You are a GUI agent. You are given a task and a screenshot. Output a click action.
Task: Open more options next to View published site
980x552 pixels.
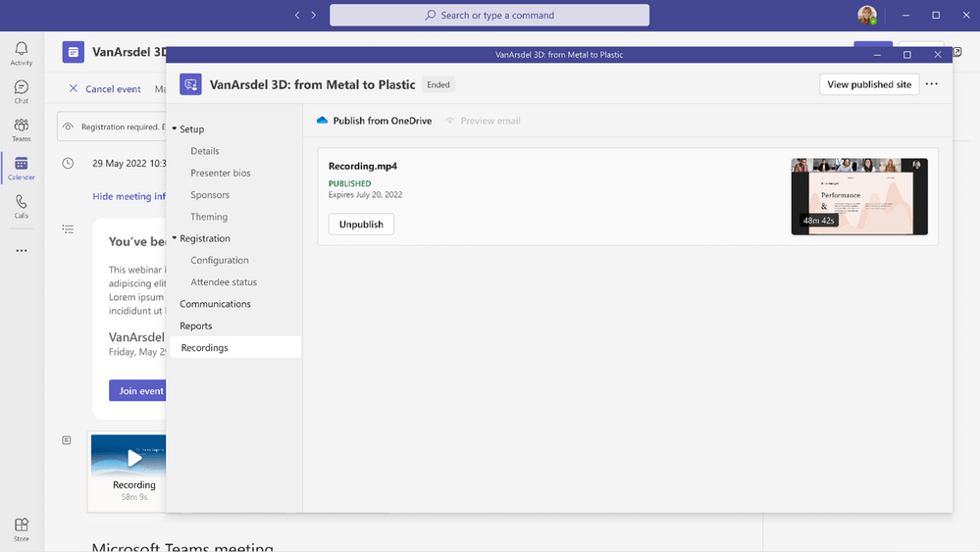click(932, 84)
